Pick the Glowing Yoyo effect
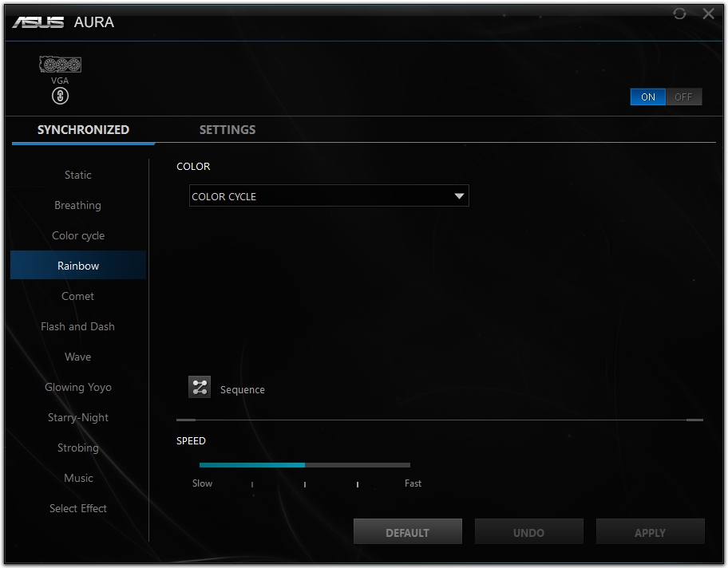The width and height of the screenshot is (728, 568). click(x=78, y=387)
